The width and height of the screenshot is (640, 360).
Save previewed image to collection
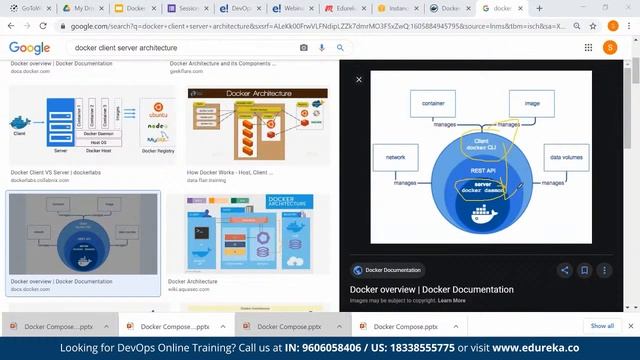(x=584, y=270)
